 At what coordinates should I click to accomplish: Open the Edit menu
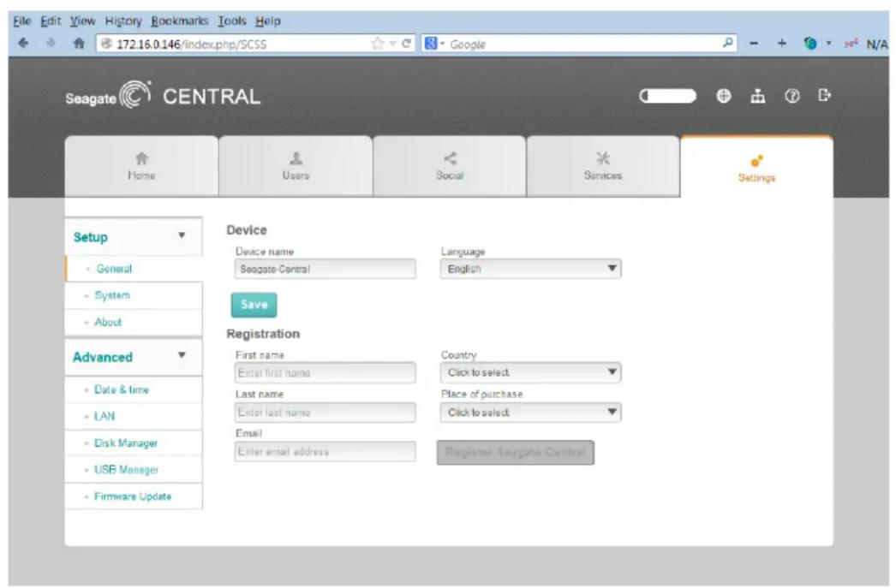[51, 21]
